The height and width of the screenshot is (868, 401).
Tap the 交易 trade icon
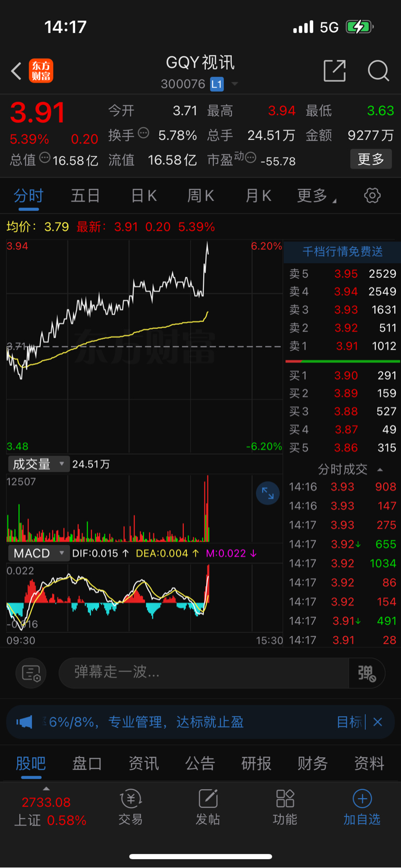tap(131, 807)
